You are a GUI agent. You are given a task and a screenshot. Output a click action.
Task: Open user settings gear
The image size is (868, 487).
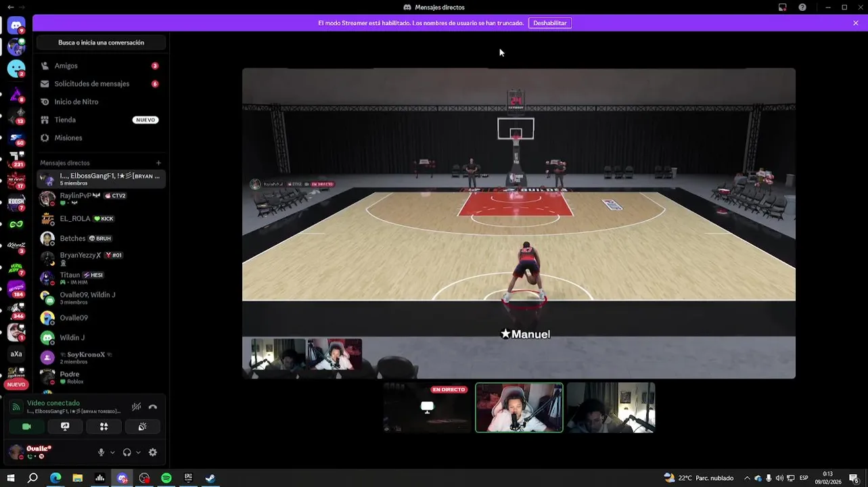coord(153,453)
